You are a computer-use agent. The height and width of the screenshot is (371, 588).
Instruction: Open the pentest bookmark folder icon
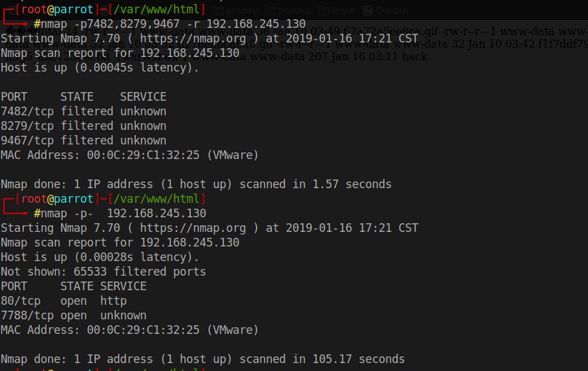pos(270,11)
